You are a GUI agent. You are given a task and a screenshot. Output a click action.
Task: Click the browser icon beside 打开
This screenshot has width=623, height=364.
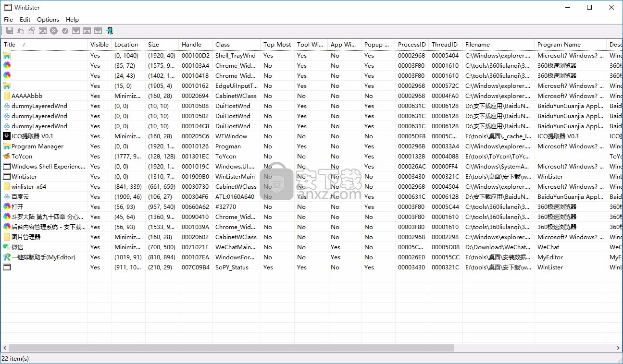(x=7, y=206)
